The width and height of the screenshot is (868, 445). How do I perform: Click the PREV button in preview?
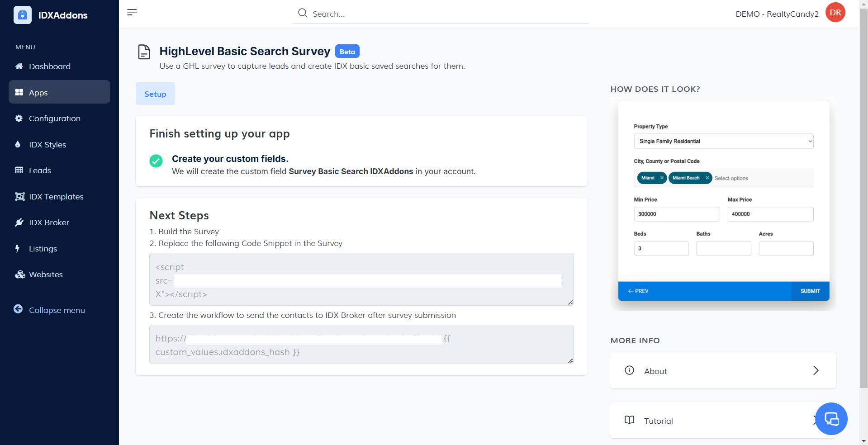(638, 291)
